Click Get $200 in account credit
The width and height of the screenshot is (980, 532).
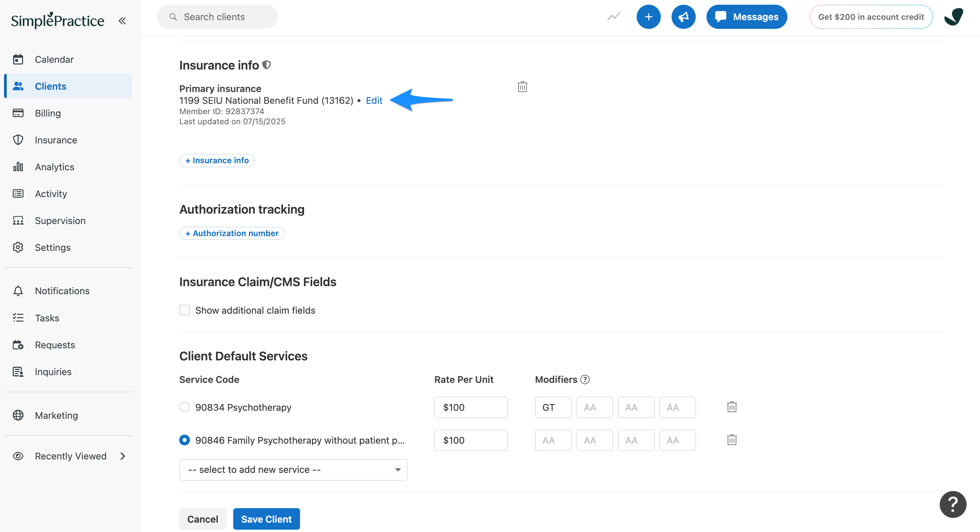pyautogui.click(x=871, y=17)
